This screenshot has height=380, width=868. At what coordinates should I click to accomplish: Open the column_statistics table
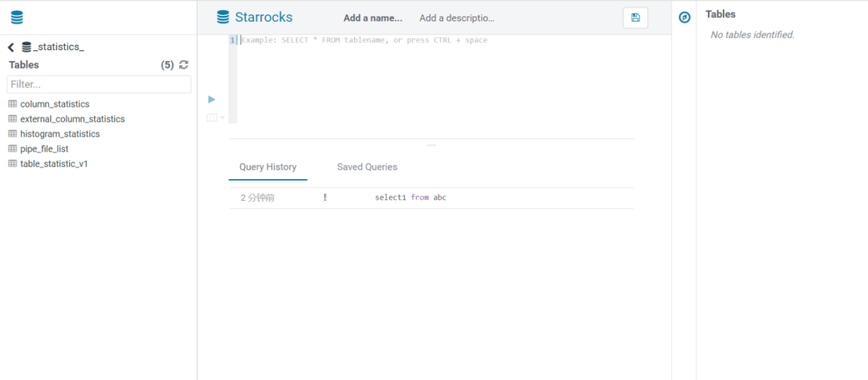coord(54,104)
